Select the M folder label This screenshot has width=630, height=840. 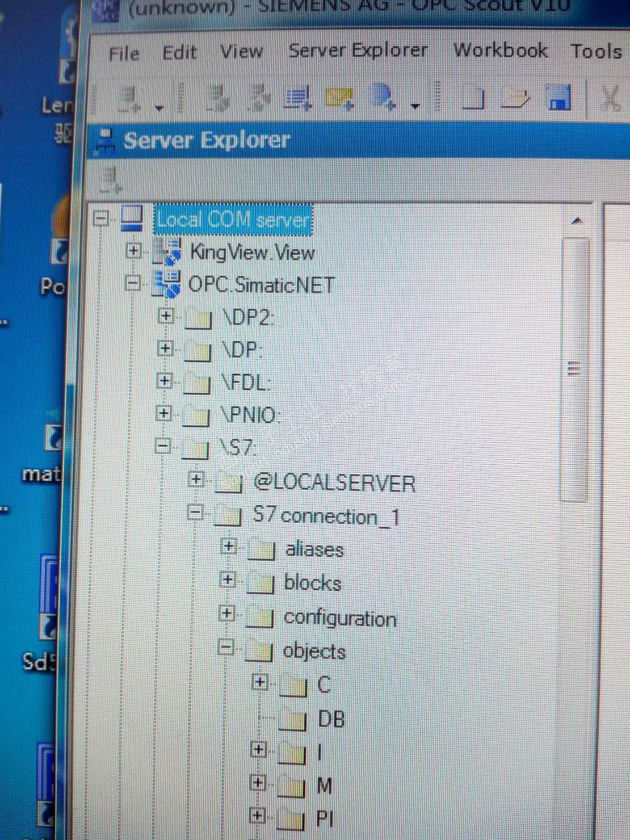pyautogui.click(x=325, y=786)
